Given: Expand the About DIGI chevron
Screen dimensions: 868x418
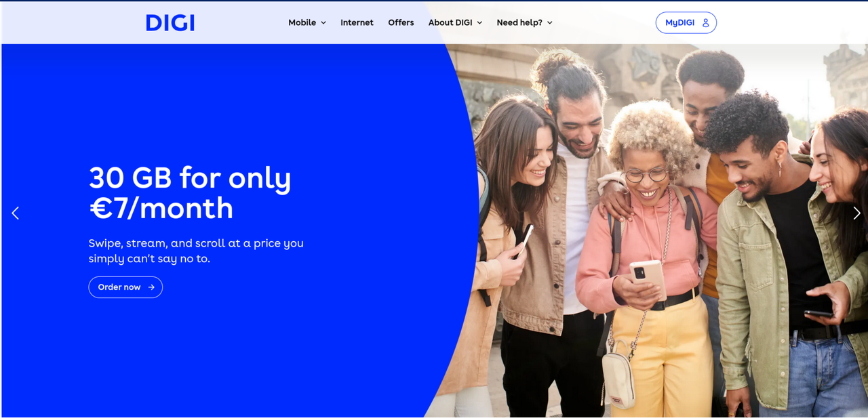Looking at the screenshot, I should click(479, 23).
